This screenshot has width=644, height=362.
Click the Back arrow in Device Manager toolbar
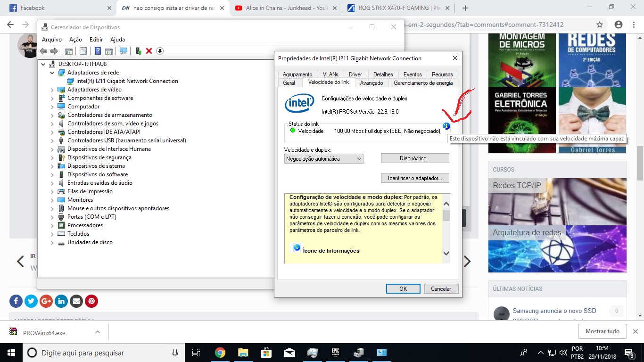tap(43, 51)
